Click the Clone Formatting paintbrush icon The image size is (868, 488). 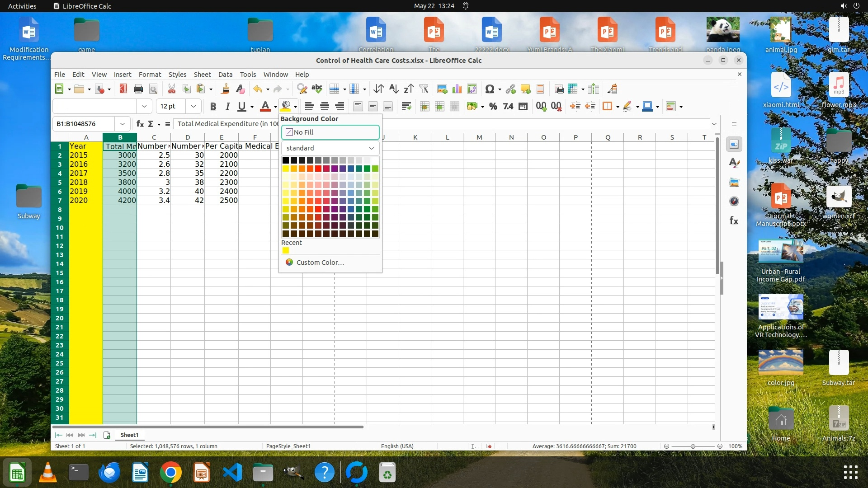(x=225, y=89)
